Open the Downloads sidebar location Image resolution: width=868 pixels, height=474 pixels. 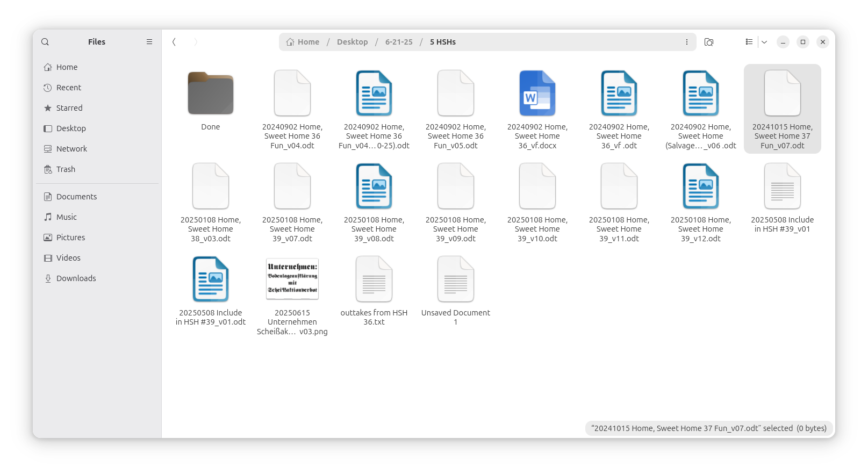click(x=76, y=278)
